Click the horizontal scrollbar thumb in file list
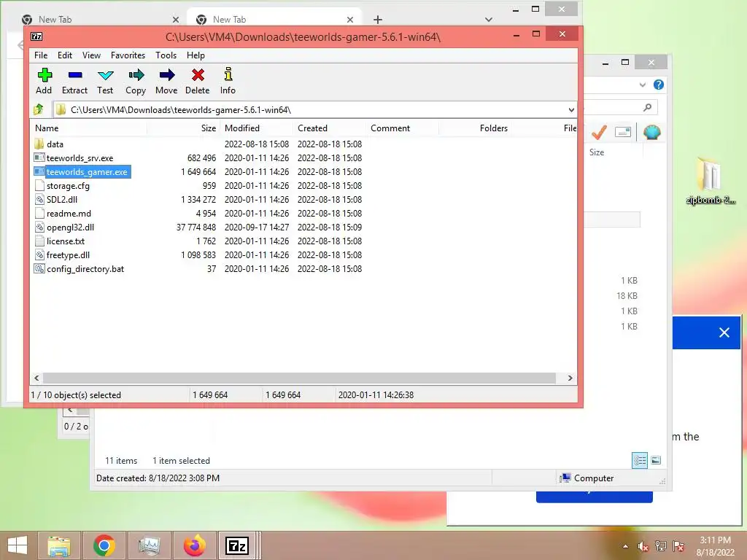Screen dimensions: 747x560 pyautogui.click(x=299, y=378)
